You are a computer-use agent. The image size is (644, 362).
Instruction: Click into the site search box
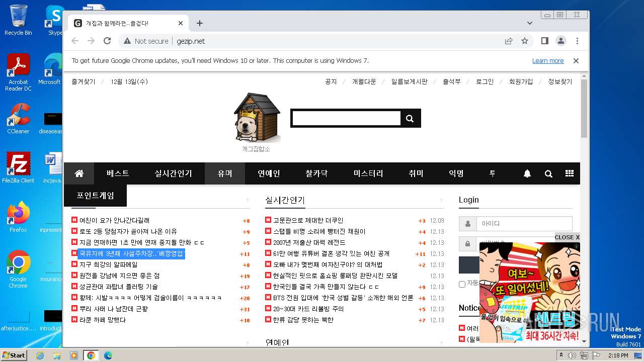(x=346, y=119)
